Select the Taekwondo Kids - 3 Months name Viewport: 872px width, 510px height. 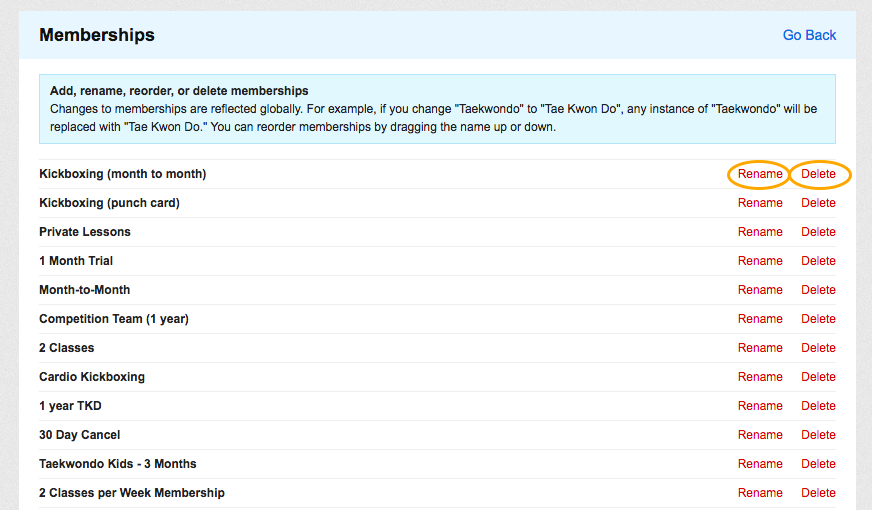tap(117, 463)
